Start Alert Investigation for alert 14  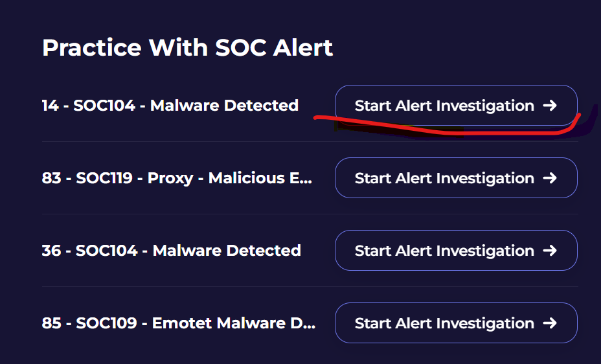coord(444,106)
